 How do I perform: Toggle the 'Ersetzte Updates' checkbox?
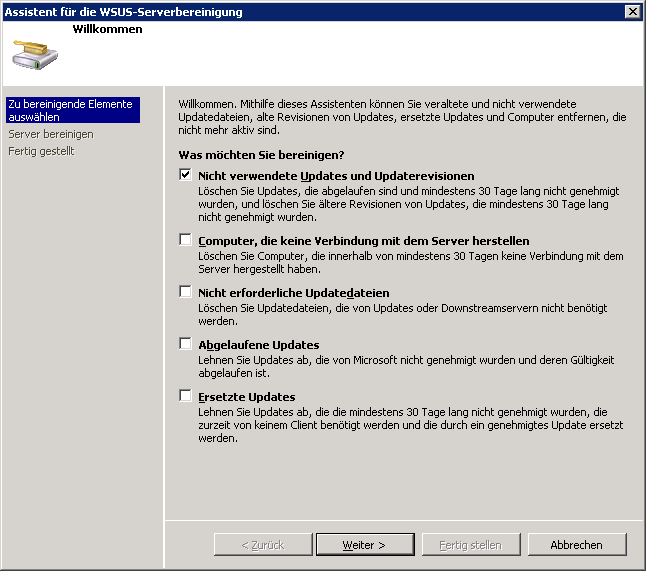[x=185, y=396]
